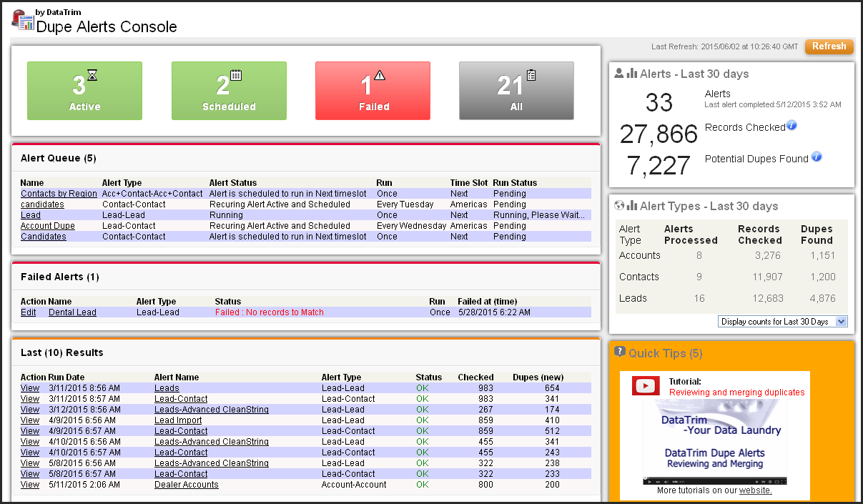Click the globe icon in the Alert Types header
The height and width of the screenshot is (504, 863).
[619, 206]
